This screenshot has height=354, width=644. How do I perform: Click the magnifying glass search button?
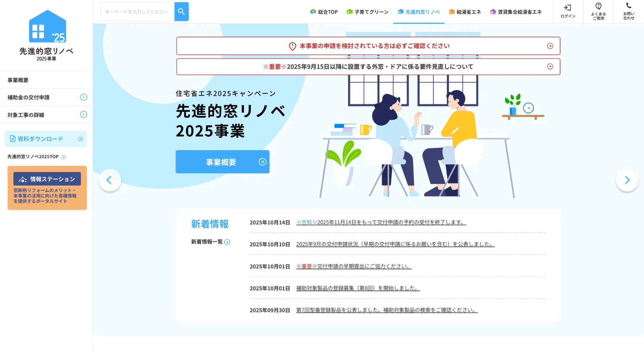coord(181,12)
